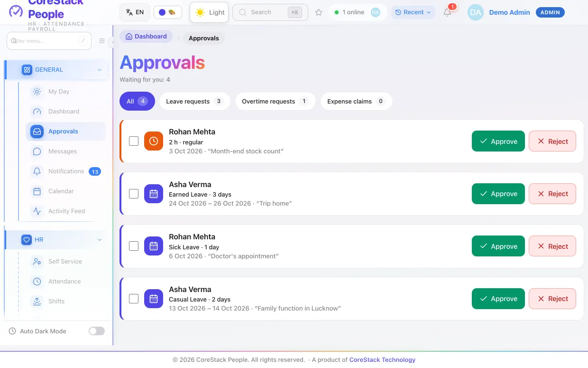
Task: Click the favorites star icon
Action: [319, 12]
